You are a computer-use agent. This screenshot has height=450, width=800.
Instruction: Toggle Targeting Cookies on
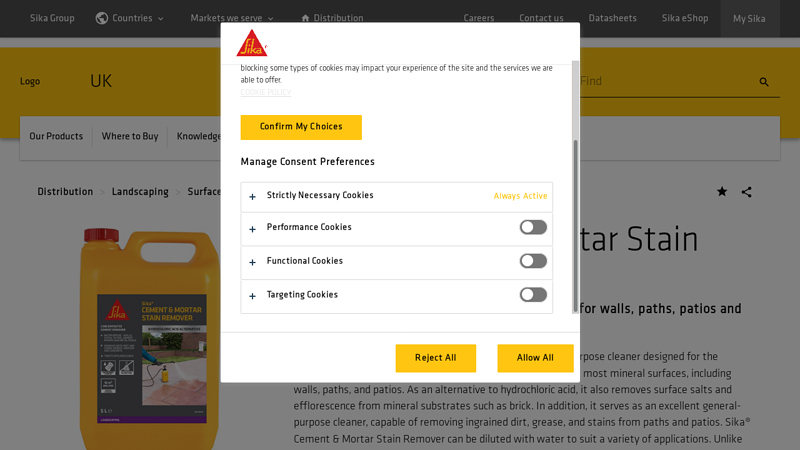pyautogui.click(x=533, y=295)
